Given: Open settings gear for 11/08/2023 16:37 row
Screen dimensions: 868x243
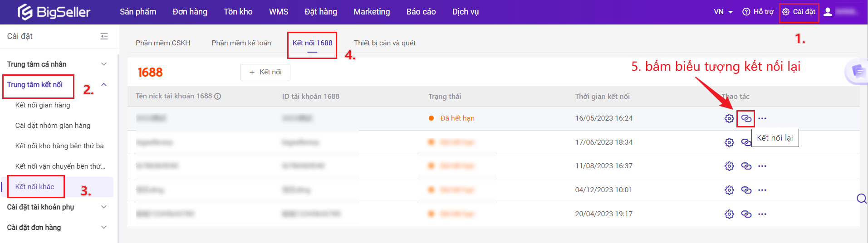Looking at the screenshot, I should point(729,166).
